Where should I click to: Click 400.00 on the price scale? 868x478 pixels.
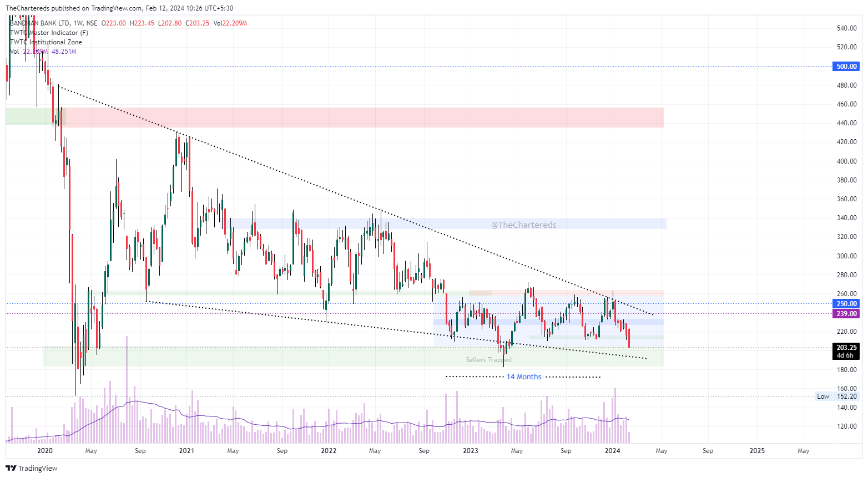[x=846, y=161]
